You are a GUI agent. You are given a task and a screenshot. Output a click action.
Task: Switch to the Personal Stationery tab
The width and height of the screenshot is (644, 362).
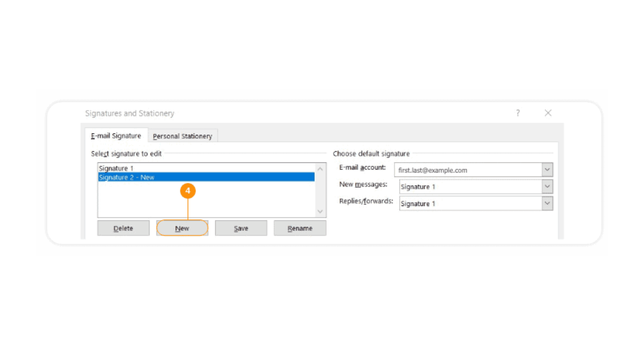click(x=182, y=136)
